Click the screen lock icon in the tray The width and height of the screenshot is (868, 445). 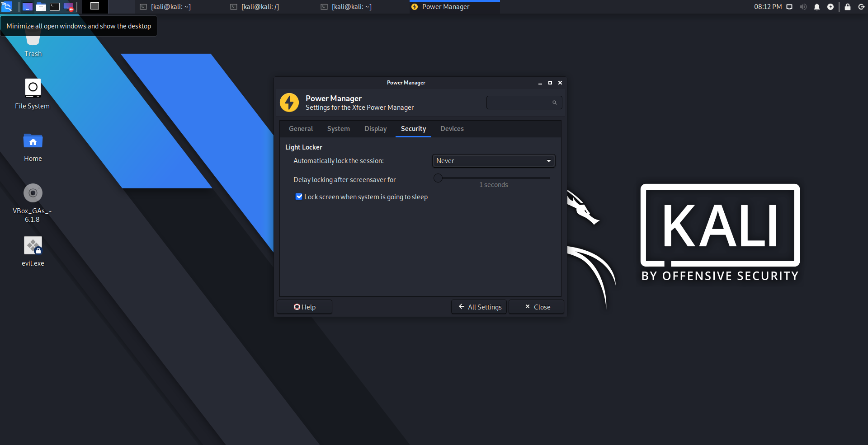(x=848, y=7)
